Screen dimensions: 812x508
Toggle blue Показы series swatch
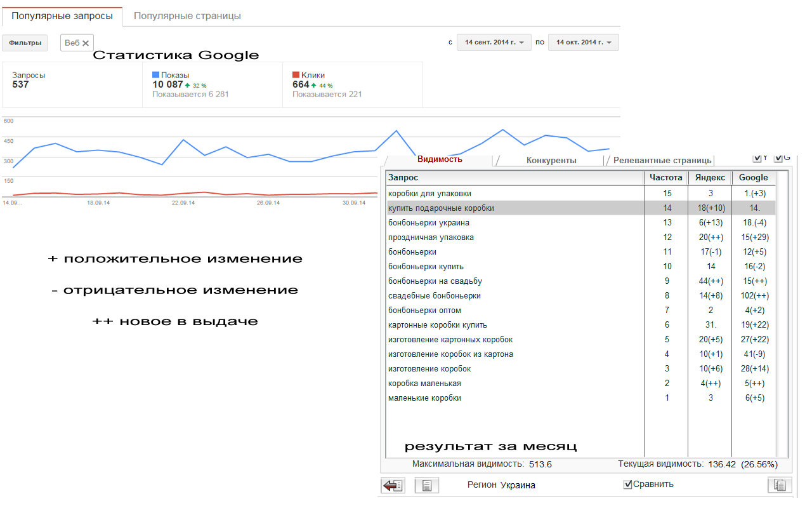[155, 75]
